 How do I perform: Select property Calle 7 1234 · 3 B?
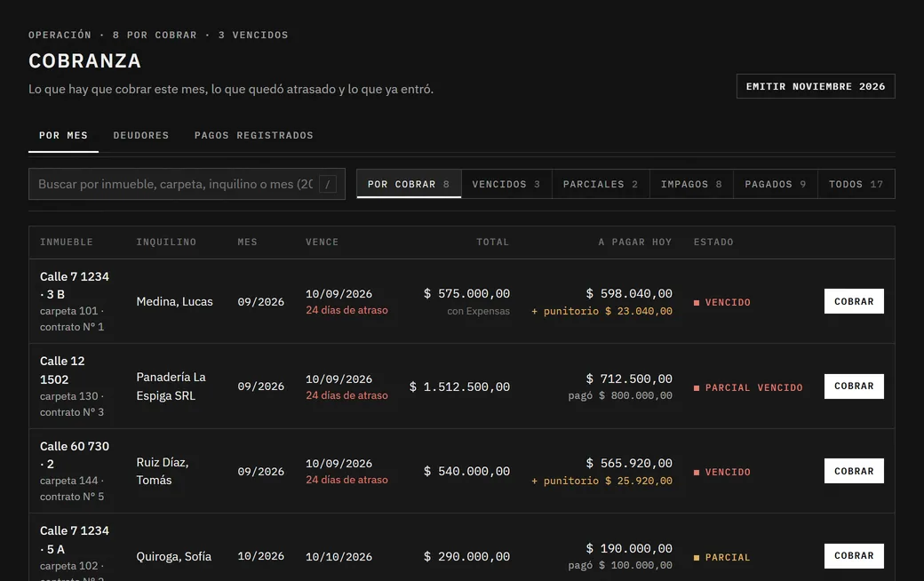coord(75,285)
